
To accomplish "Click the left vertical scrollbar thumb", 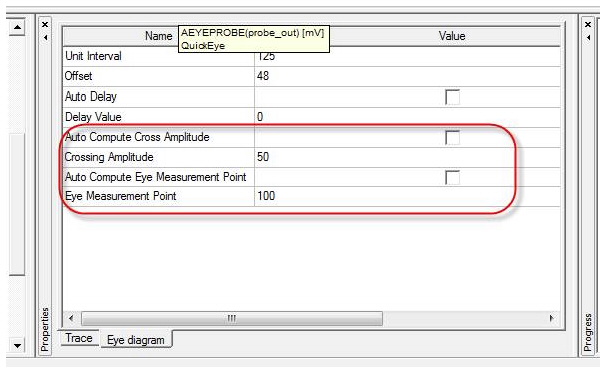I will (17, 204).
